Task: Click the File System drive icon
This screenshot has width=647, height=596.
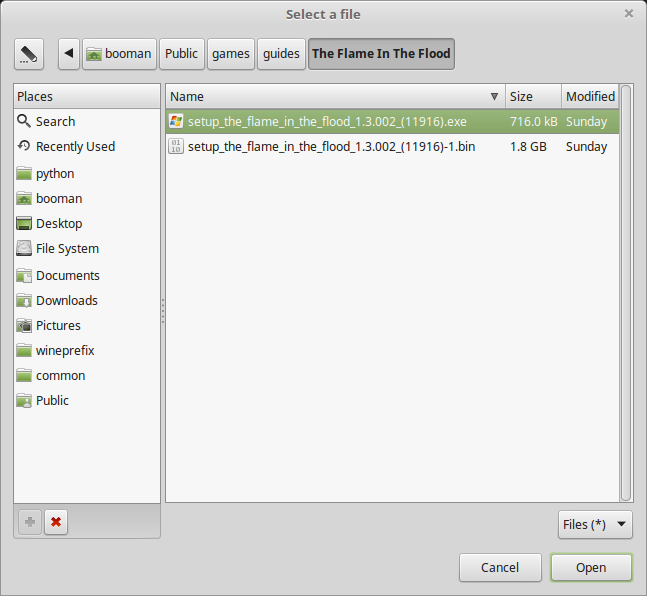Action: tap(24, 248)
